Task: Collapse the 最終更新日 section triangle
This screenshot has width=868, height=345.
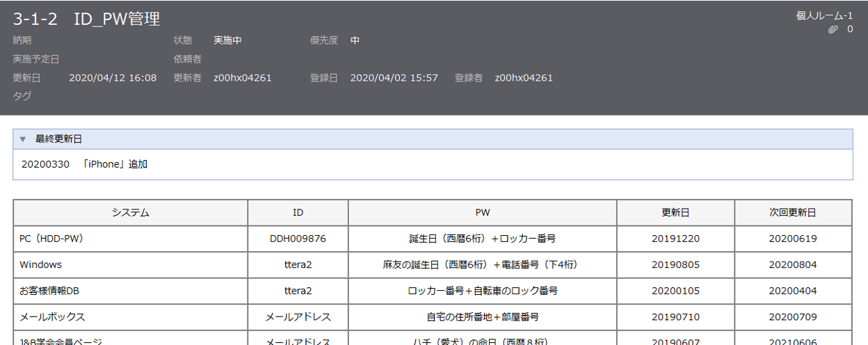Action: click(x=23, y=139)
